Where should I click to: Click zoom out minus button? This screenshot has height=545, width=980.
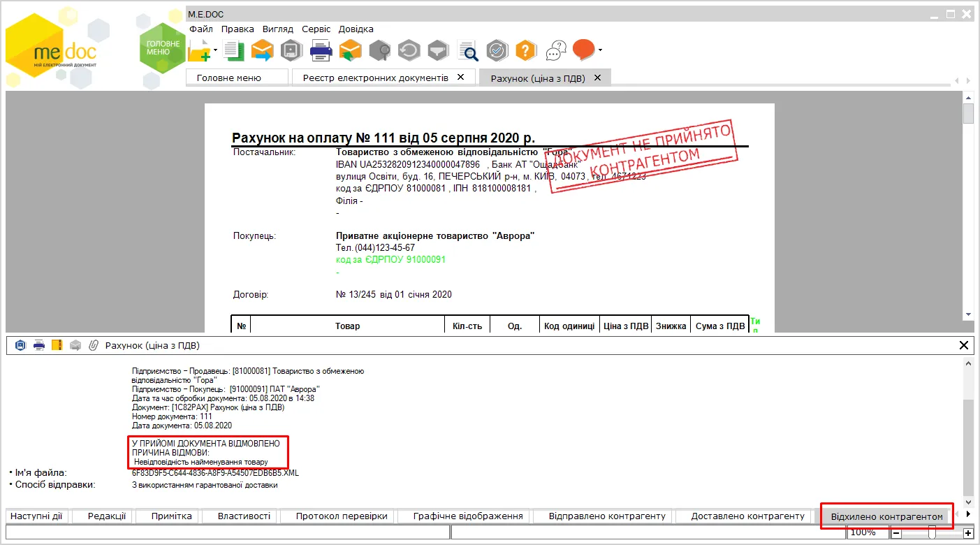point(896,533)
